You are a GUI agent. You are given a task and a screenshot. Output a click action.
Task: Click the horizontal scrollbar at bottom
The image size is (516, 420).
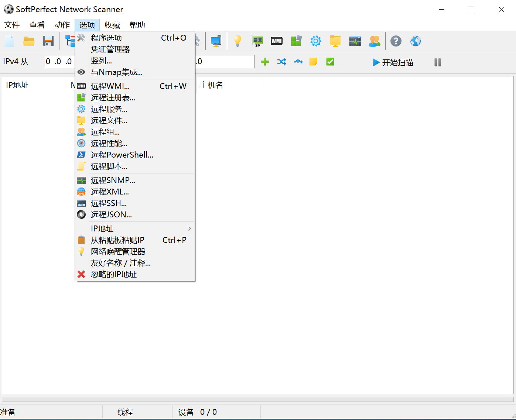coord(258,399)
